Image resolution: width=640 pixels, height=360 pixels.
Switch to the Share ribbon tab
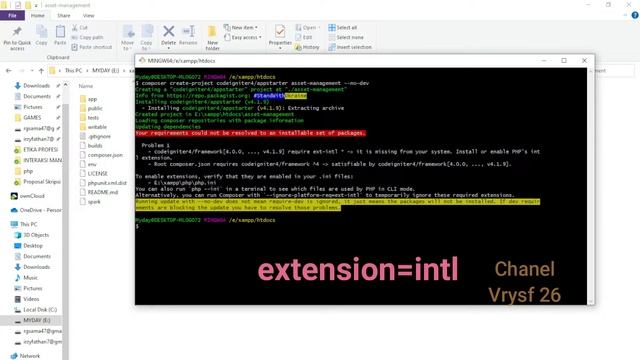(64, 16)
